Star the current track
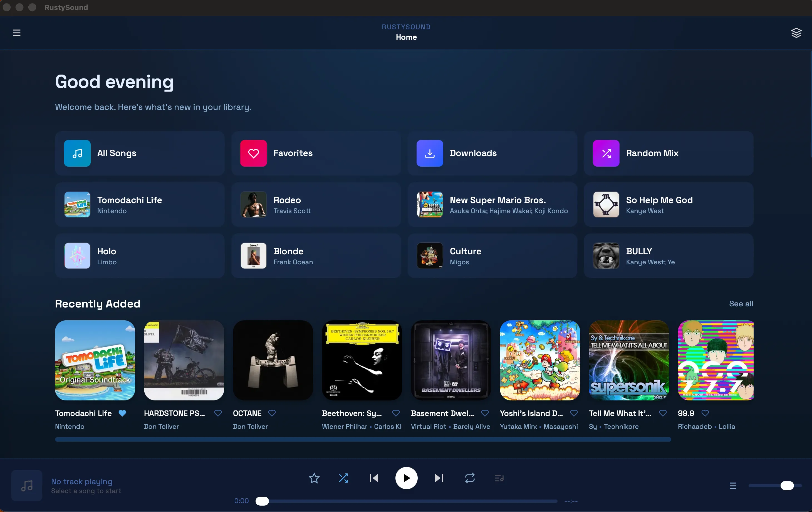 click(x=314, y=478)
